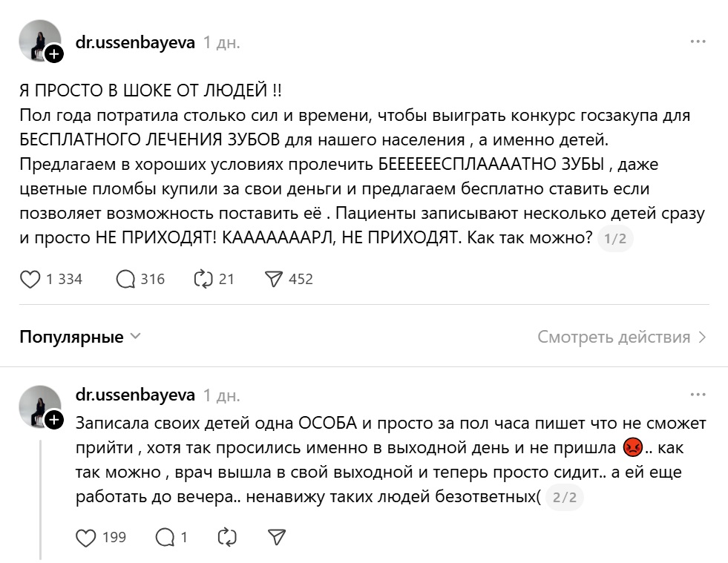Follow author via plus badge on reply avatar
The width and height of the screenshot is (728, 563).
point(54,421)
